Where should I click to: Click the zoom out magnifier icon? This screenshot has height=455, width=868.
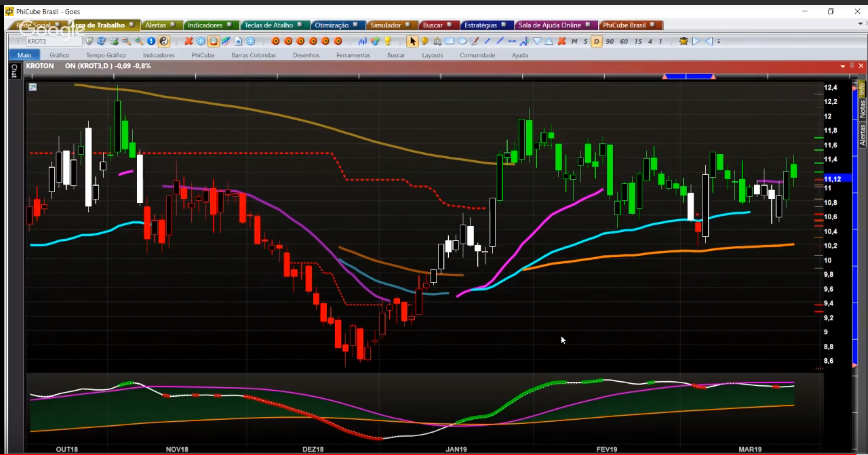(126, 42)
